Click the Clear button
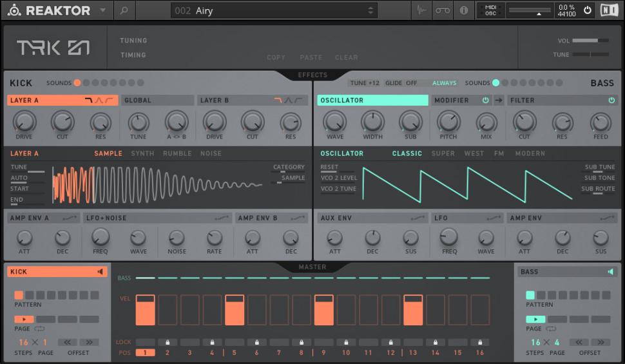This screenshot has height=364, width=625. point(346,57)
